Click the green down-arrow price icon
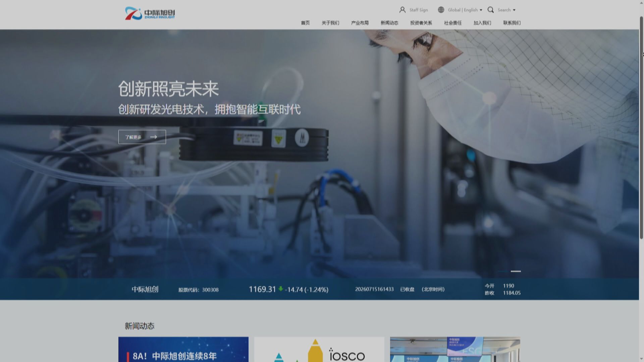 coord(281,289)
